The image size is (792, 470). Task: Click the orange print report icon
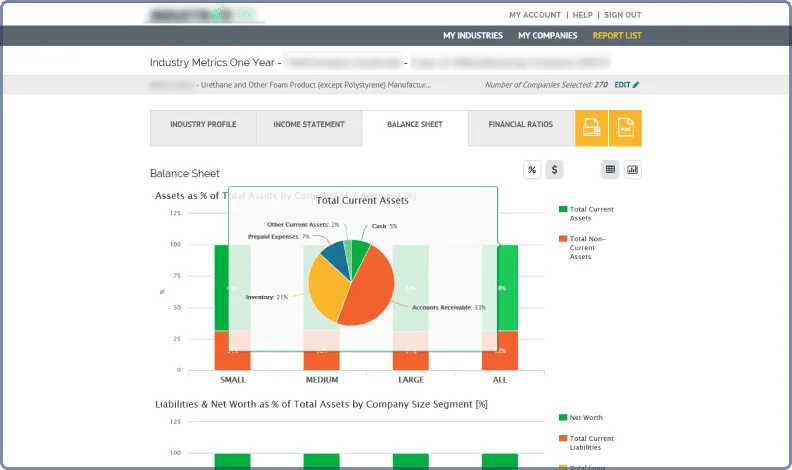(591, 128)
